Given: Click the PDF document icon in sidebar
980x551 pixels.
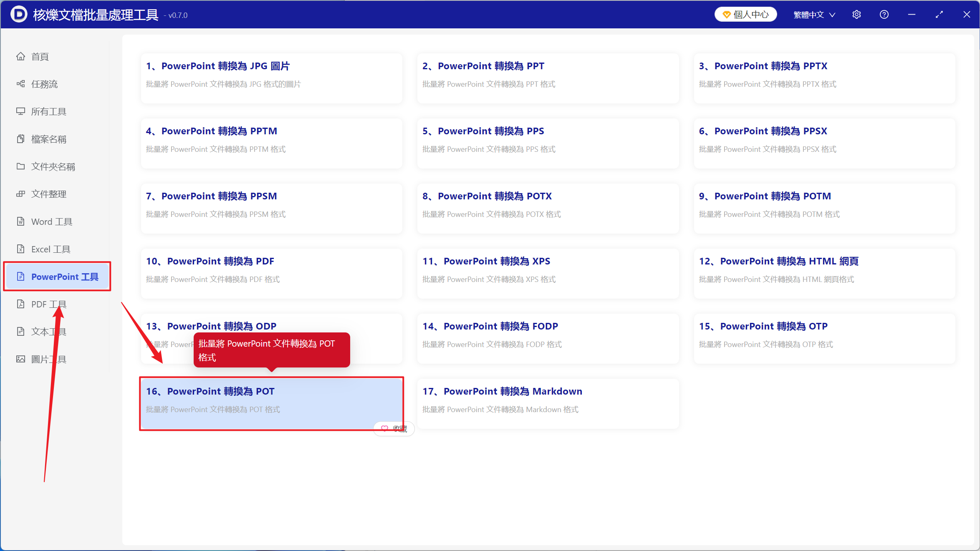Looking at the screenshot, I should tap(20, 304).
